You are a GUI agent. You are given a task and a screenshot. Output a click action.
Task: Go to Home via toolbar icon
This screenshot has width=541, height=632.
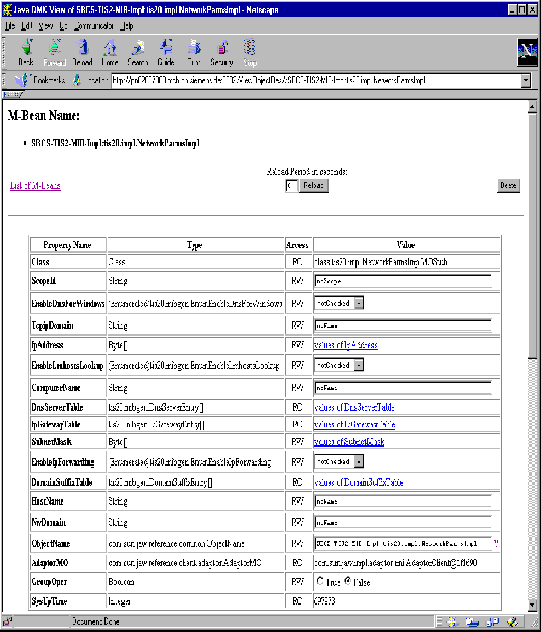(110, 52)
